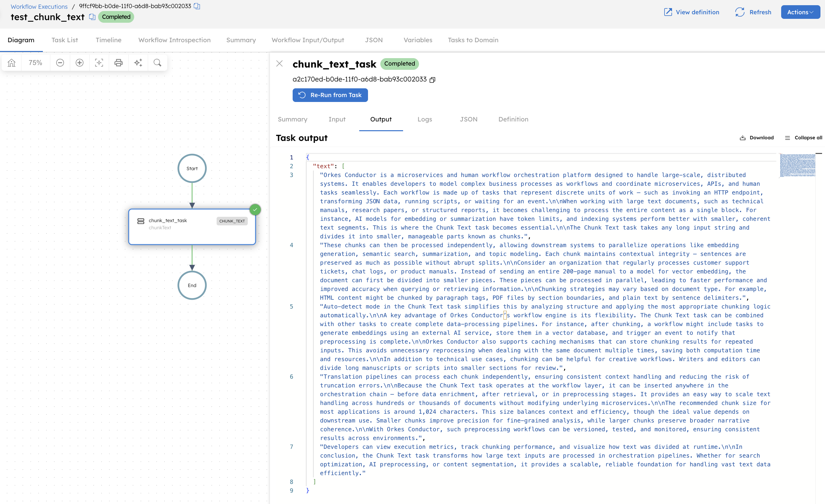This screenshot has height=504, width=825.
Task: Open the Definition tab of the task
Action: tap(513, 119)
